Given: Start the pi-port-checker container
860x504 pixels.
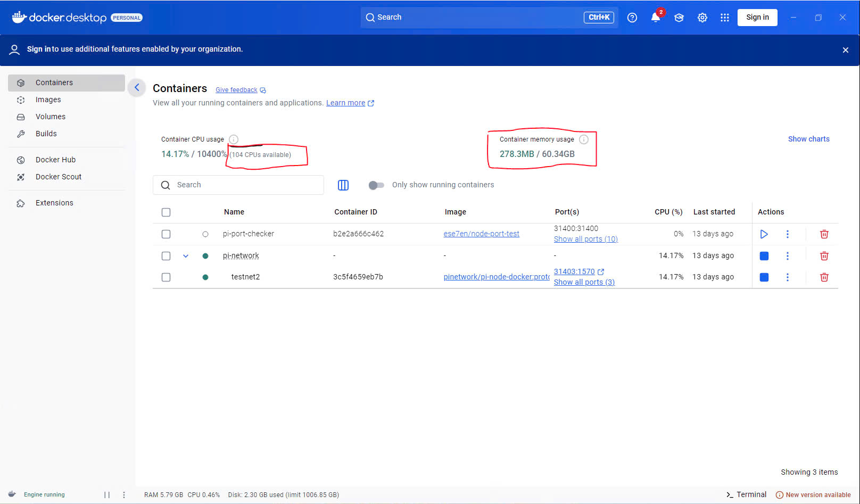Looking at the screenshot, I should point(764,234).
